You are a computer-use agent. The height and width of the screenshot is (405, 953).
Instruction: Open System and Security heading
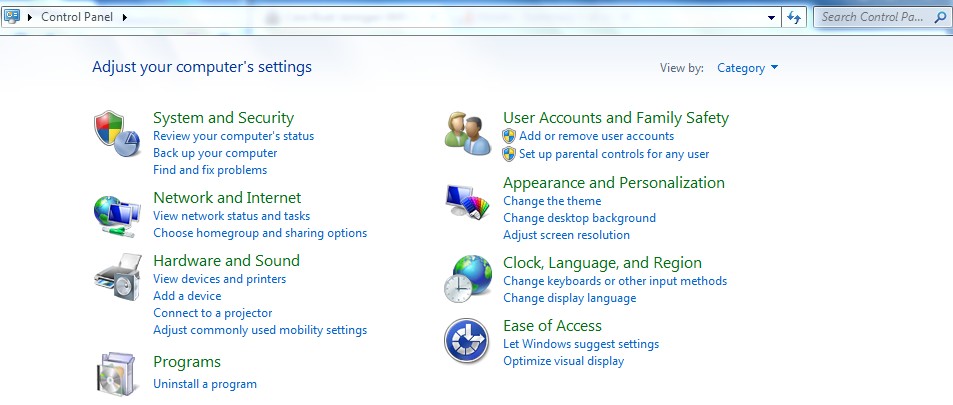[x=223, y=118]
